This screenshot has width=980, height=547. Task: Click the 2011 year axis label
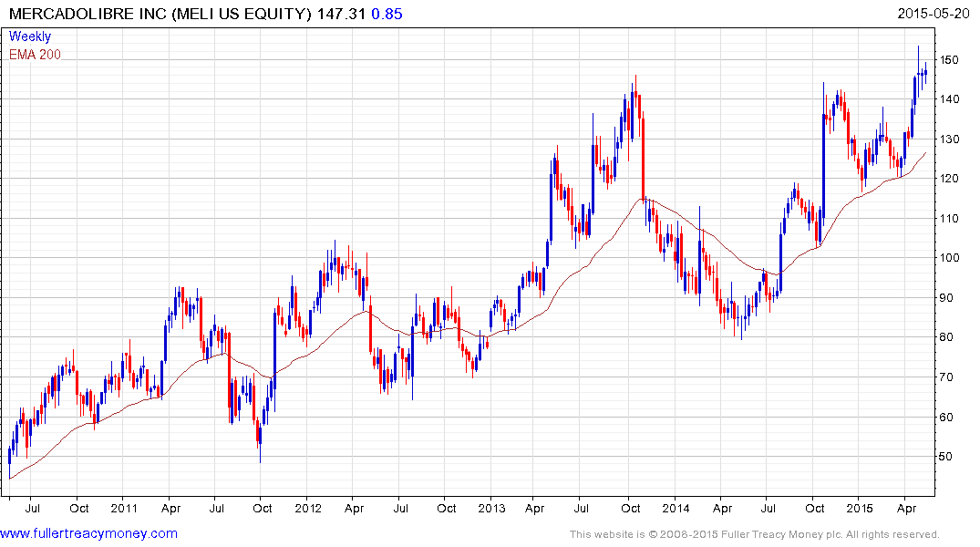click(x=124, y=508)
